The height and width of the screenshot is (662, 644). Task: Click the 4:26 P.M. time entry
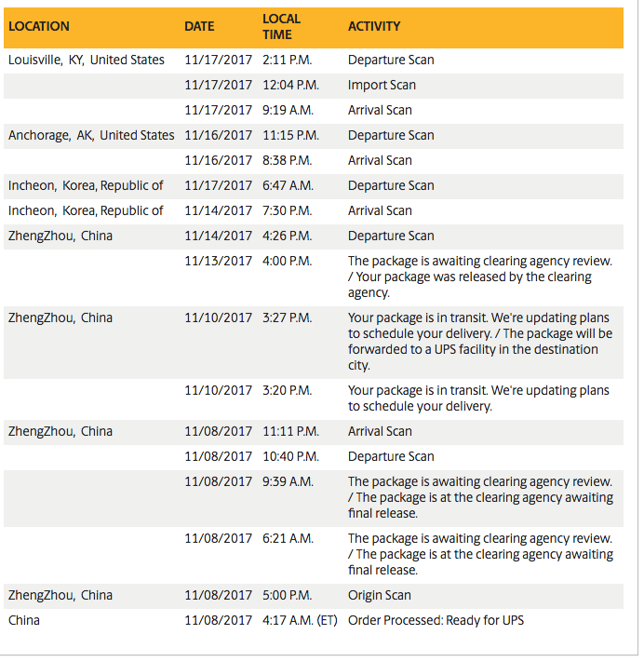tap(287, 236)
